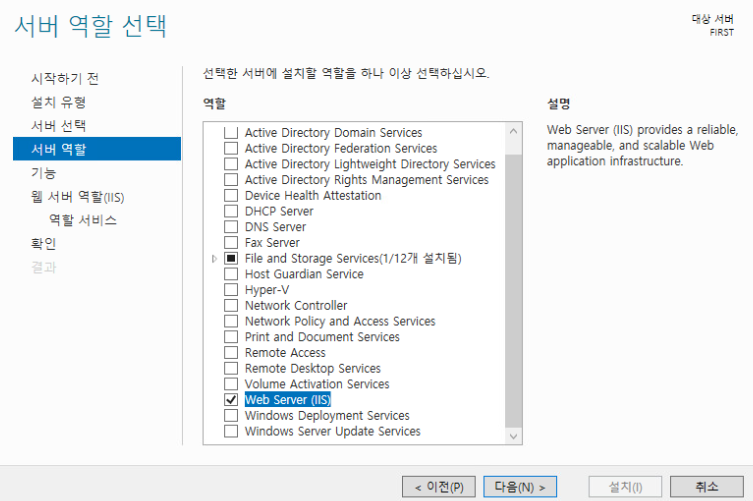
Task: Select Active Directory Lightweight Directory Services label
Action: click(x=370, y=164)
